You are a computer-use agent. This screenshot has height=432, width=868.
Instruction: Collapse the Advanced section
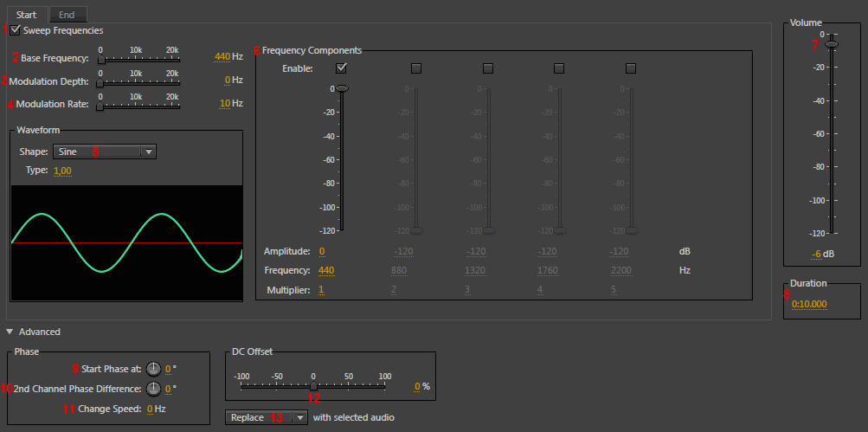tap(10, 332)
